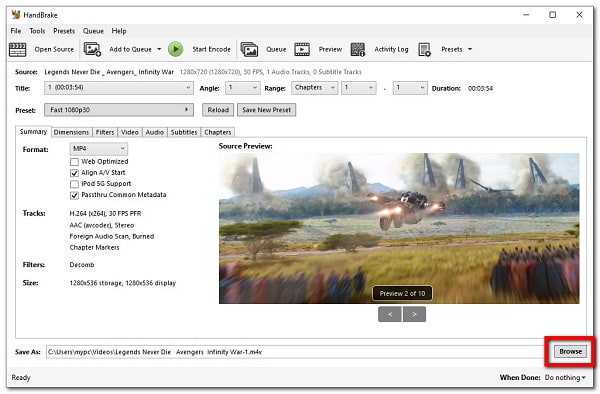Uncheck Passthru Common Metadata
Image resolution: width=600 pixels, height=394 pixels.
74,195
